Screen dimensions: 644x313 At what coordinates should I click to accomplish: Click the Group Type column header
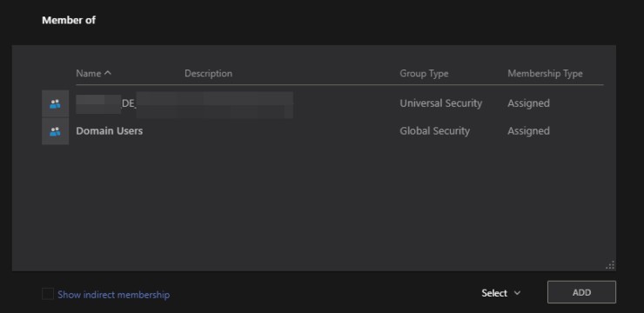tap(424, 73)
